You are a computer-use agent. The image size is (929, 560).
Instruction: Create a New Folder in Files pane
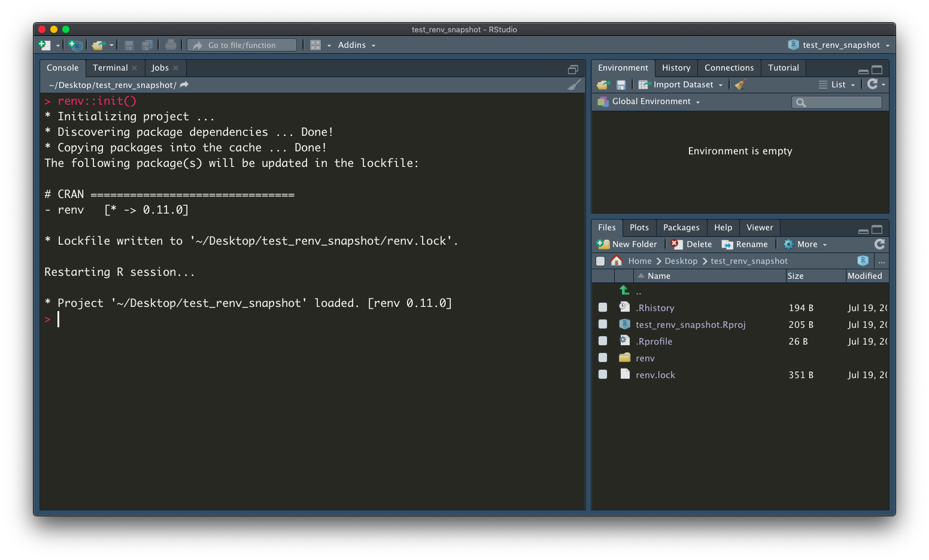tap(627, 244)
